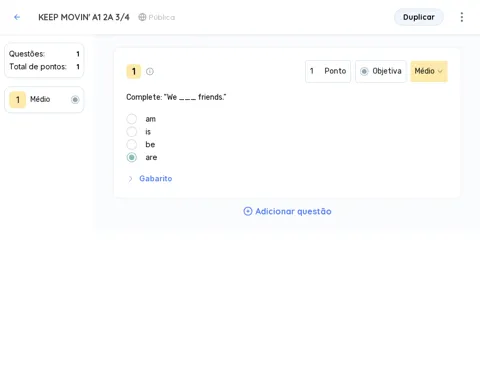Viewport: 480px width, 384px height.
Task: Select the 'are' answer option
Action: click(132, 157)
